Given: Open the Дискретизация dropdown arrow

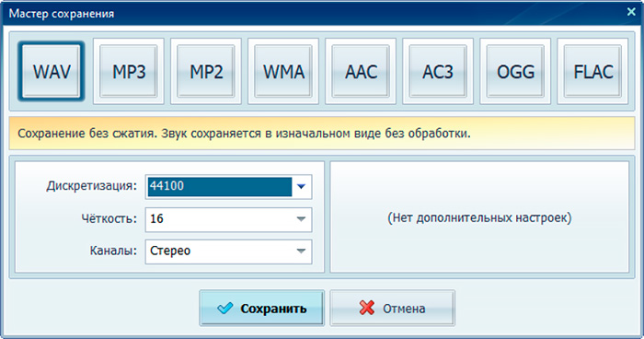Looking at the screenshot, I should coord(301,187).
